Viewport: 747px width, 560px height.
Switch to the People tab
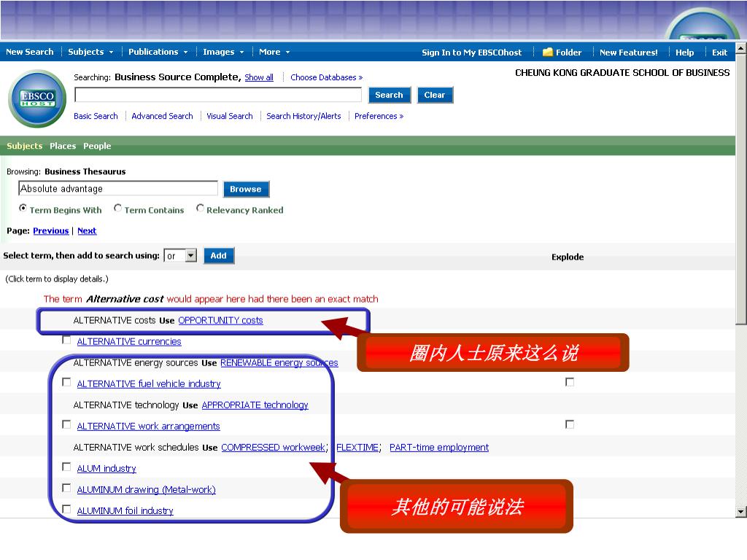[x=97, y=146]
